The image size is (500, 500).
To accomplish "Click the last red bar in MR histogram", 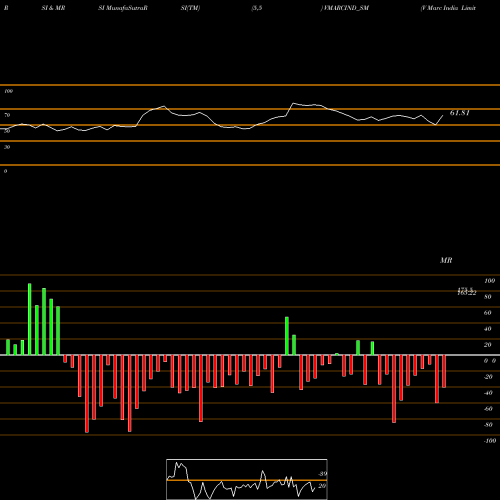I will (444, 371).
